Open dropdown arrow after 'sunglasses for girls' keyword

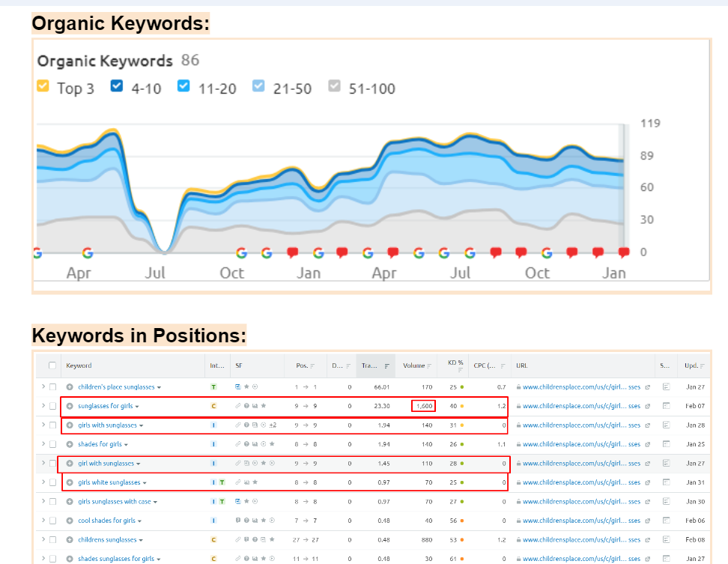(137, 407)
